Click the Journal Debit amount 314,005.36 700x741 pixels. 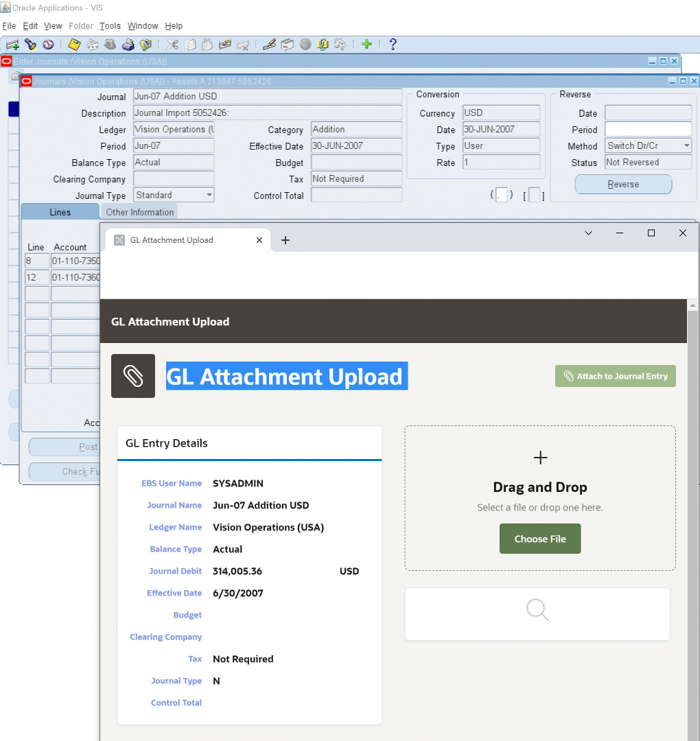click(237, 571)
